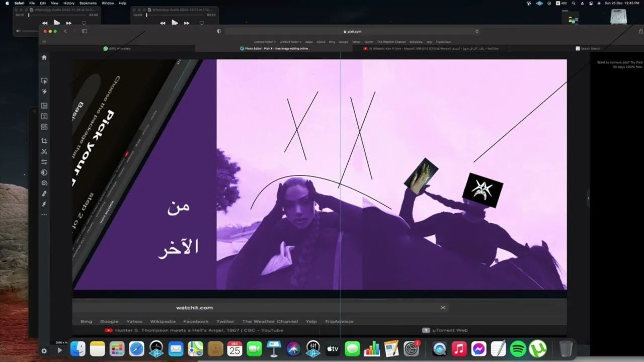Click AirPlay in WhatsApp Audio 2022-12-11 window
The width and height of the screenshot is (644, 362).
pyautogui.click(x=202, y=23)
